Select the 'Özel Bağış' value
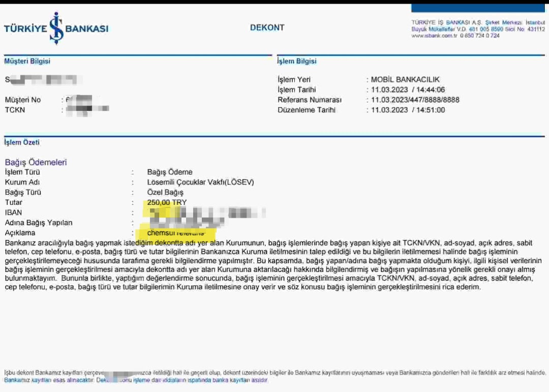 pos(165,192)
